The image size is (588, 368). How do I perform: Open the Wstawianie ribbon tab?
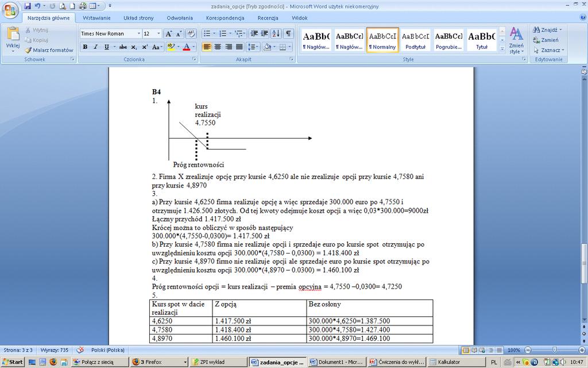[96, 18]
